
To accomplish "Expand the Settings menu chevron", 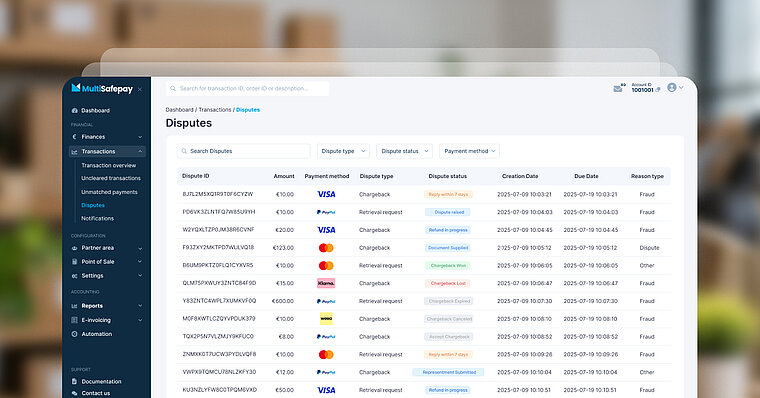I will 140,275.
